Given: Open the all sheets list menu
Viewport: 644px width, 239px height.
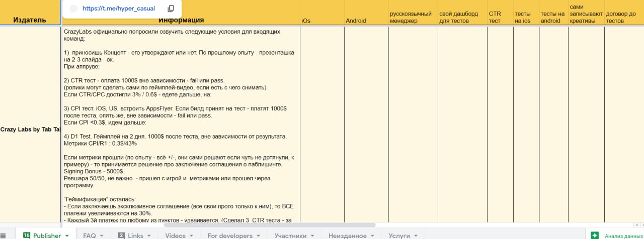Looking at the screenshot, I should [4, 235].
